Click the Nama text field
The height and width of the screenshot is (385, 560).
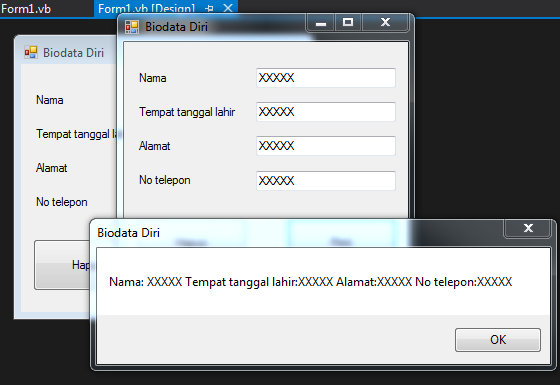click(x=326, y=78)
